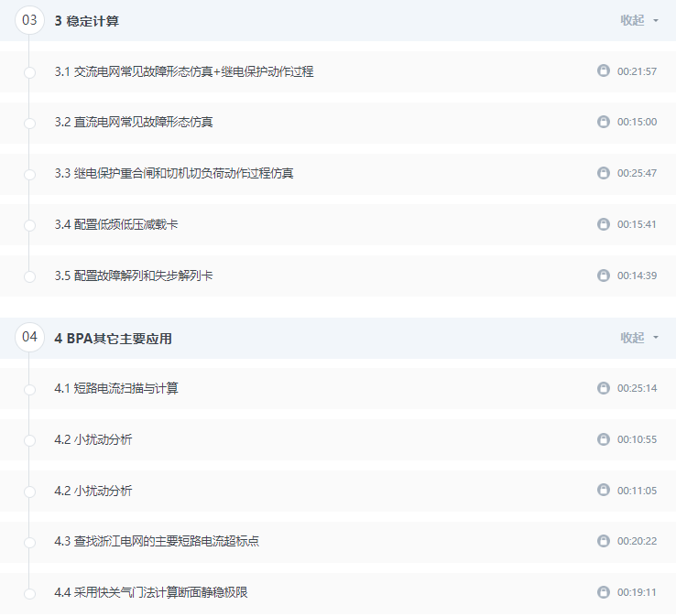Image resolution: width=676 pixels, height=616 pixels.
Task: Collapse chapter 4 BPA其它主要应用 with 收起
Action: coord(639,338)
